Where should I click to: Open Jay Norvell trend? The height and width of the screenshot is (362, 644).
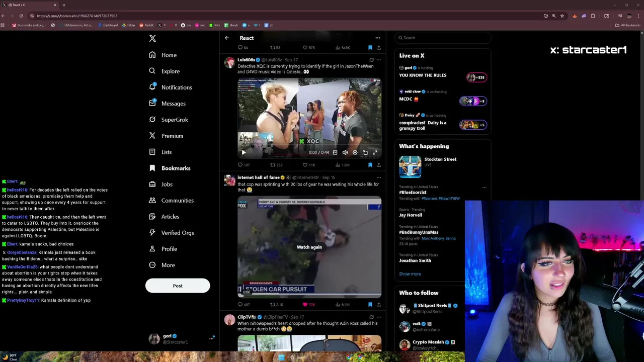[x=411, y=215]
